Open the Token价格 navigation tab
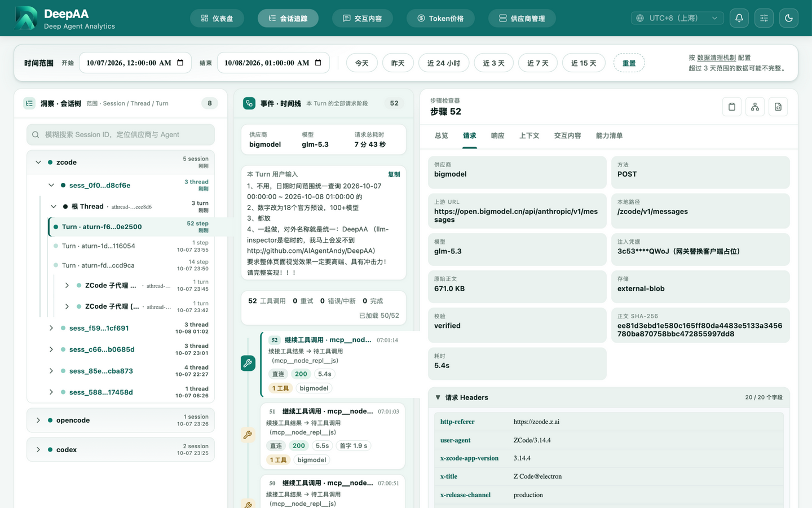Viewport: 812px width, 508px height. 440,18
